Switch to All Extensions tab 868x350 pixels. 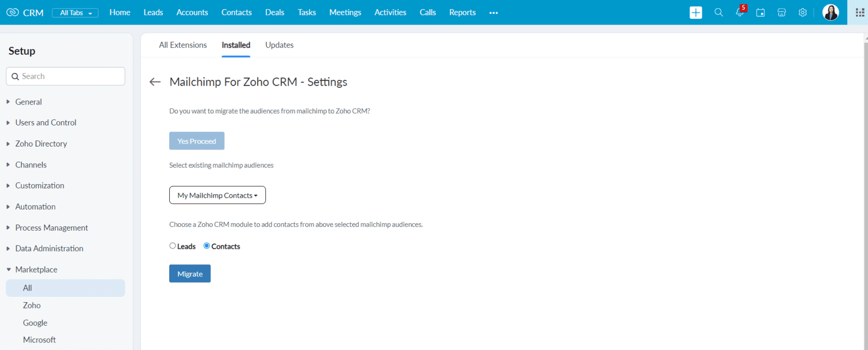(183, 45)
